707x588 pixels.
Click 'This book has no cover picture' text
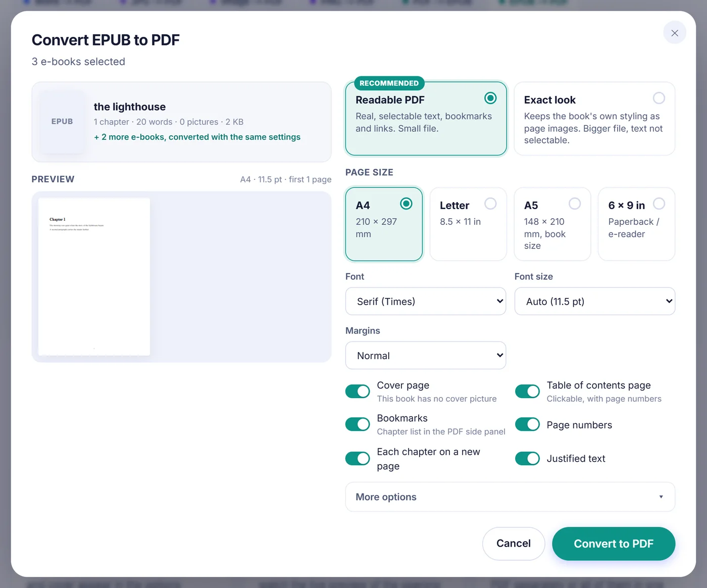tap(437, 399)
